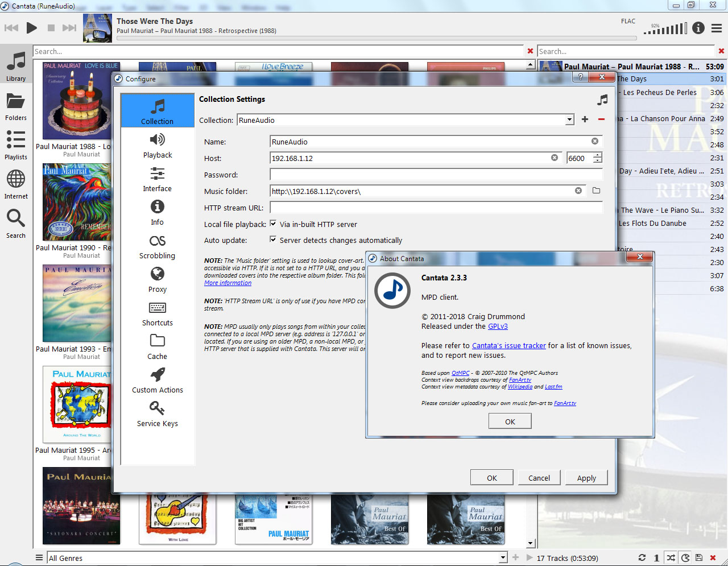Open Cantata's issue tracker link
Screen dimensions: 728x566
point(509,345)
